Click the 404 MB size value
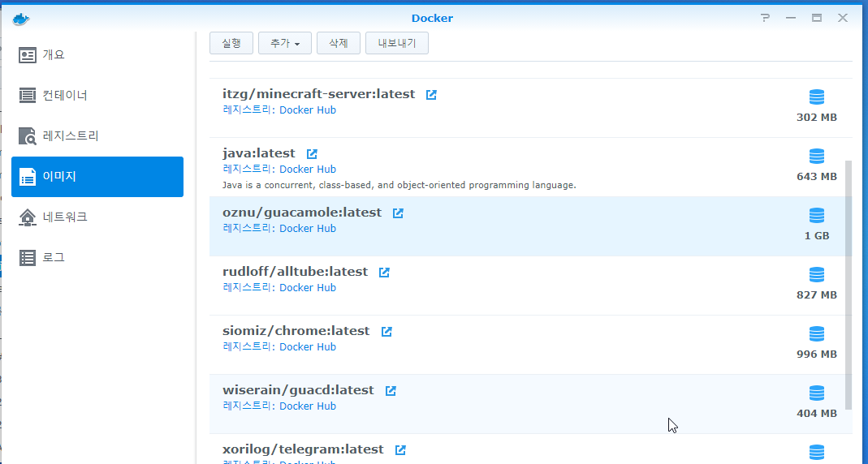868x464 pixels. [817, 413]
